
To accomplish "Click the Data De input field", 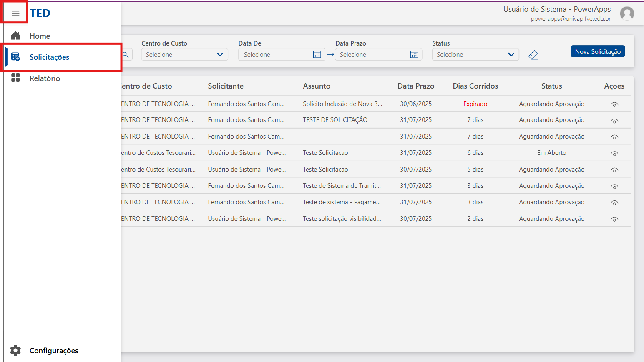I will (275, 55).
